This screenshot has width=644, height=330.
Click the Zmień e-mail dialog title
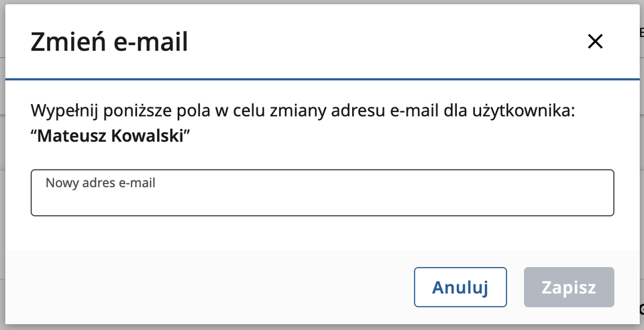pyautogui.click(x=109, y=42)
